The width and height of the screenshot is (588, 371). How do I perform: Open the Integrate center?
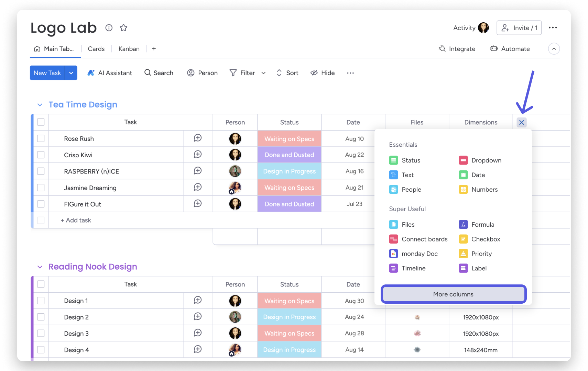click(x=457, y=49)
